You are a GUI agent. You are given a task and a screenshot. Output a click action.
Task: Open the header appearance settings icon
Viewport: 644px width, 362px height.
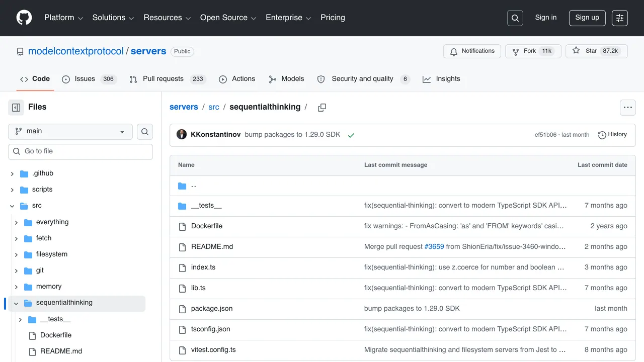click(x=620, y=18)
